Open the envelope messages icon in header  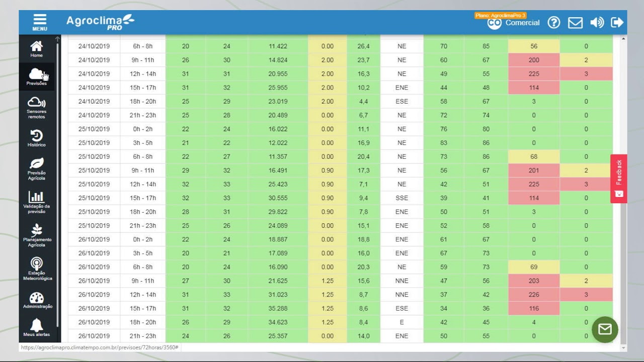coord(575,23)
